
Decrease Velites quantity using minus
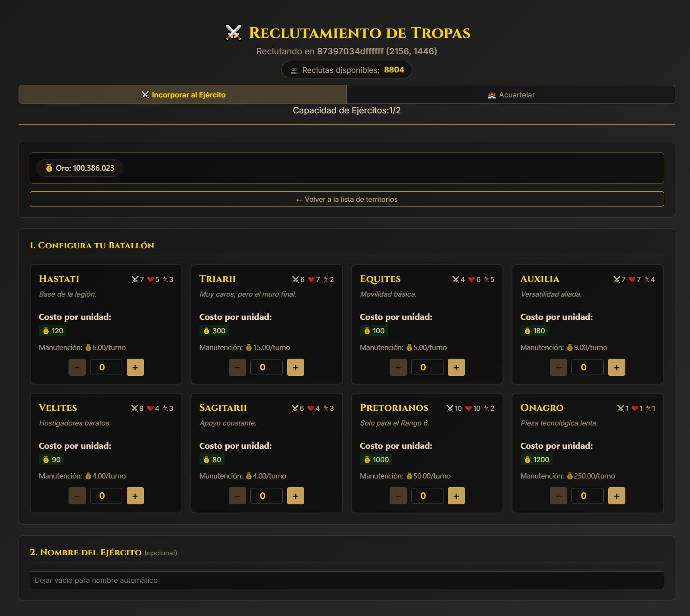(77, 496)
